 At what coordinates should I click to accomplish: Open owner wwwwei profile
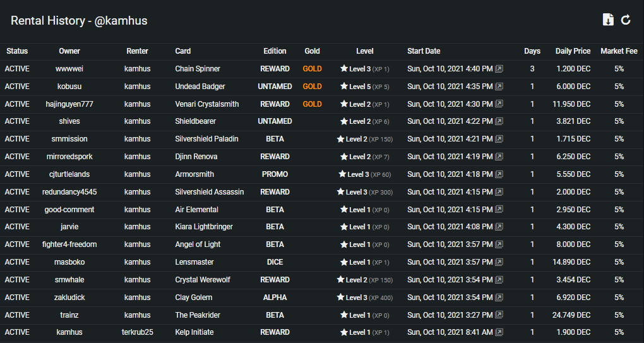click(x=69, y=69)
